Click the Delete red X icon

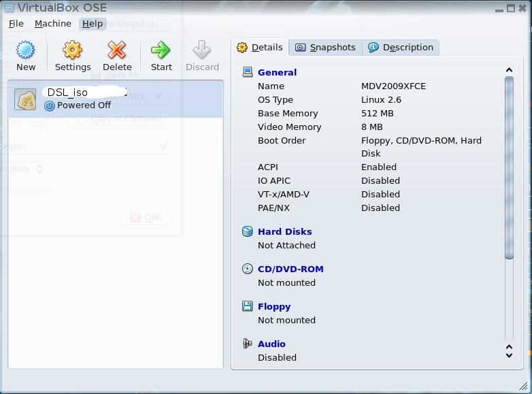click(117, 50)
